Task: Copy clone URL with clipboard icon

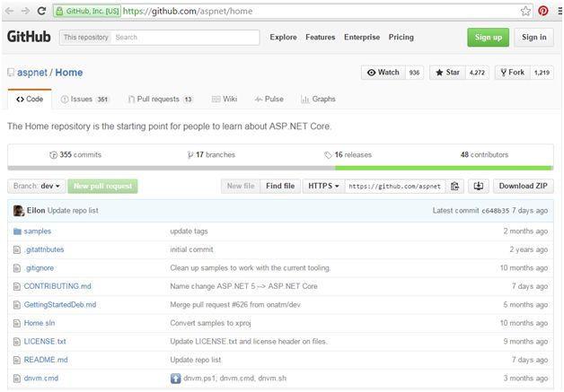Action: click(x=455, y=186)
